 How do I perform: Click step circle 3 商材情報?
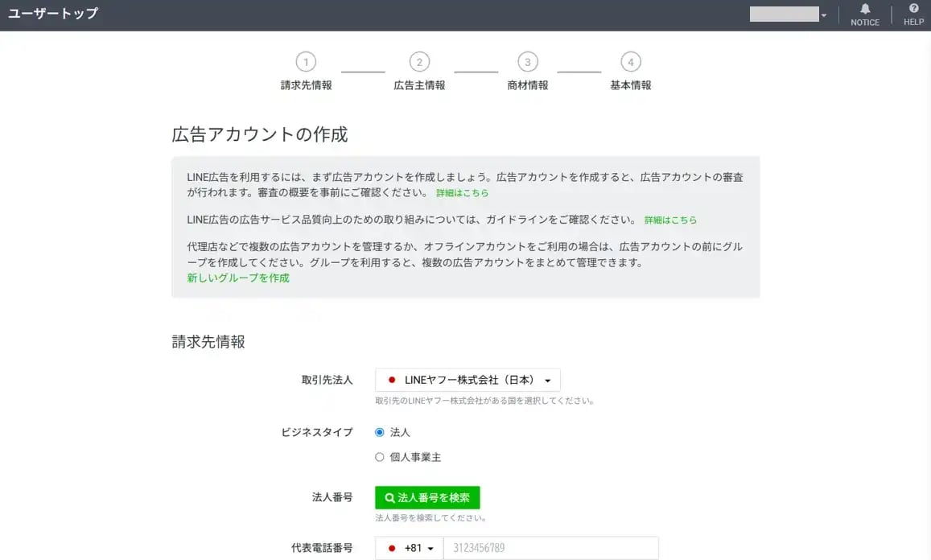527,61
